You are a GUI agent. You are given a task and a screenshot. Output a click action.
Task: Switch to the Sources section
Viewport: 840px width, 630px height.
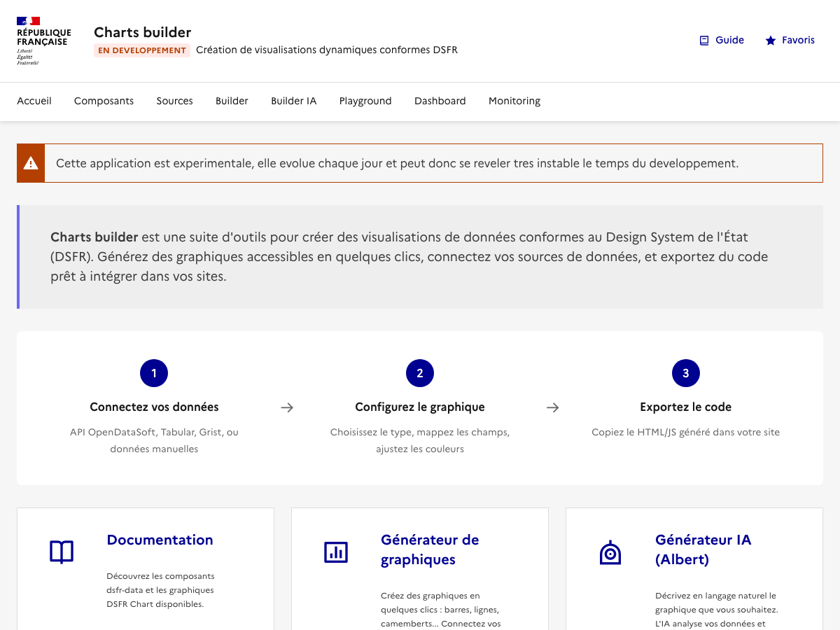174,101
